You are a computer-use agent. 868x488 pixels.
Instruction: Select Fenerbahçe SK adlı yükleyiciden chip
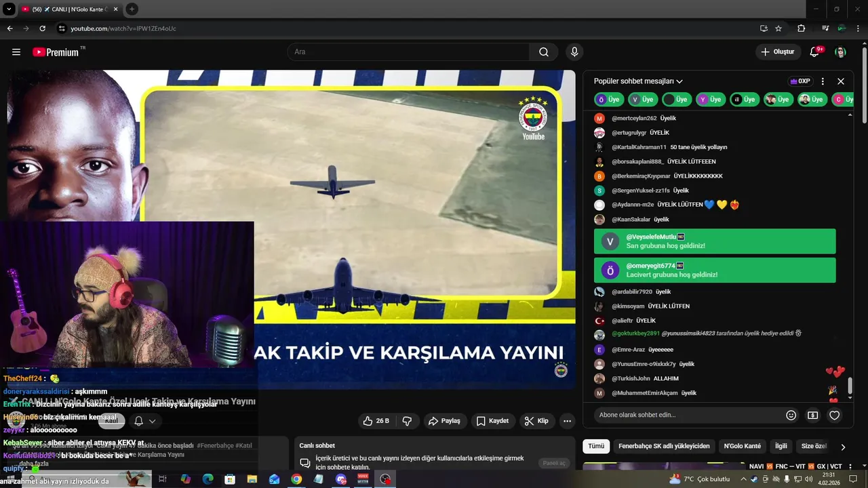(664, 447)
